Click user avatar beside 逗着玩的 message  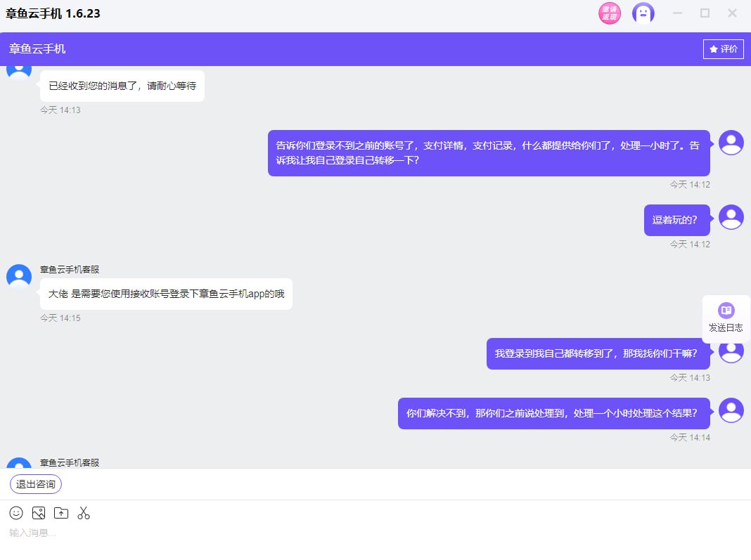pyautogui.click(x=731, y=217)
